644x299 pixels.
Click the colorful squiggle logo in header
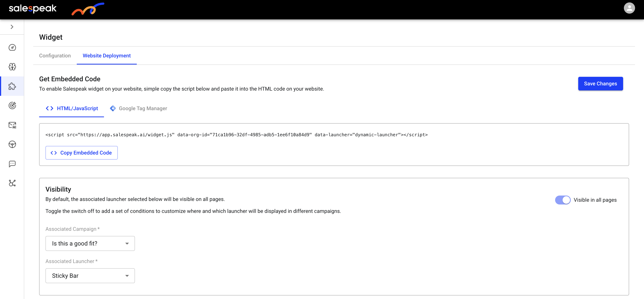(88, 9)
